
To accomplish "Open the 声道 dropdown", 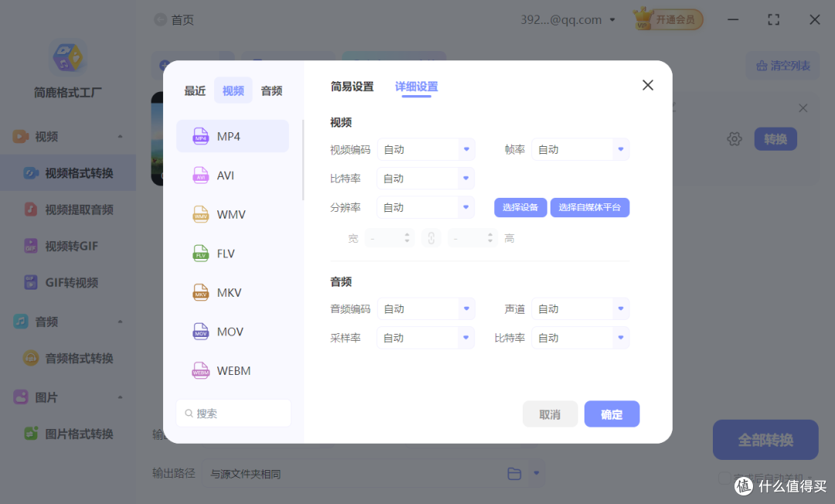I will pos(581,308).
